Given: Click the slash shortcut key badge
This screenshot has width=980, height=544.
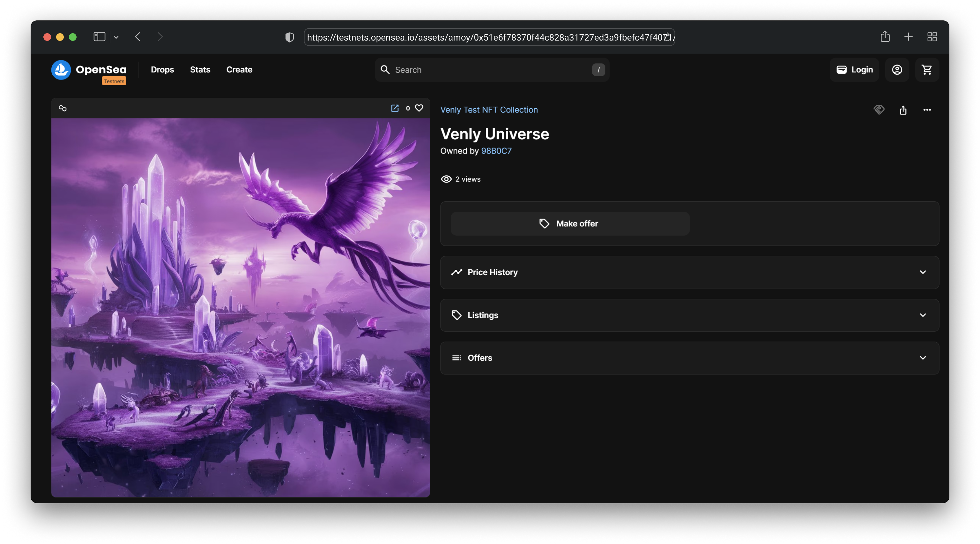Looking at the screenshot, I should 598,70.
